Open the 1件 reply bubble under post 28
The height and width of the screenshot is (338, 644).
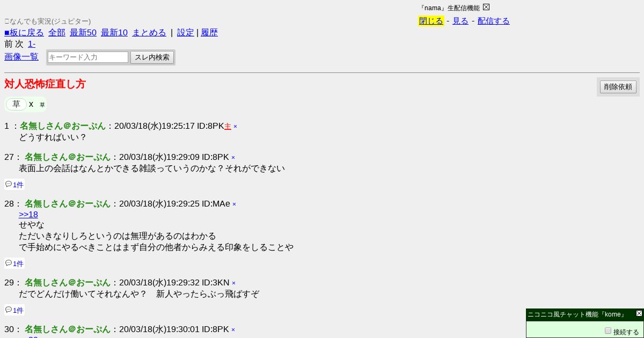click(x=14, y=263)
